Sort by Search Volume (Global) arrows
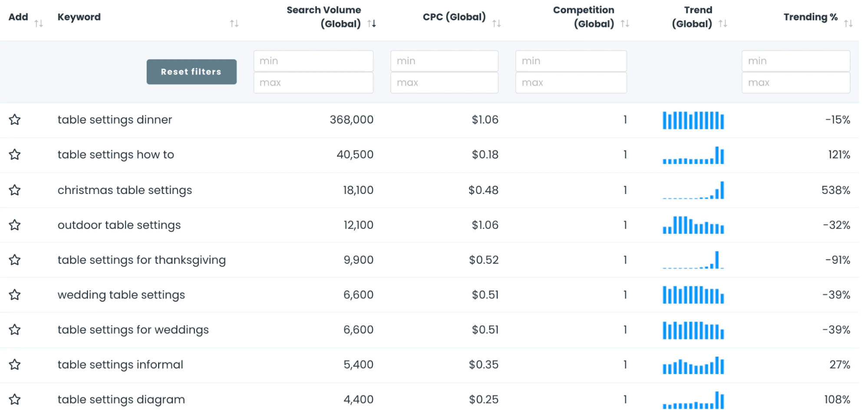868x417 pixels. [x=372, y=23]
